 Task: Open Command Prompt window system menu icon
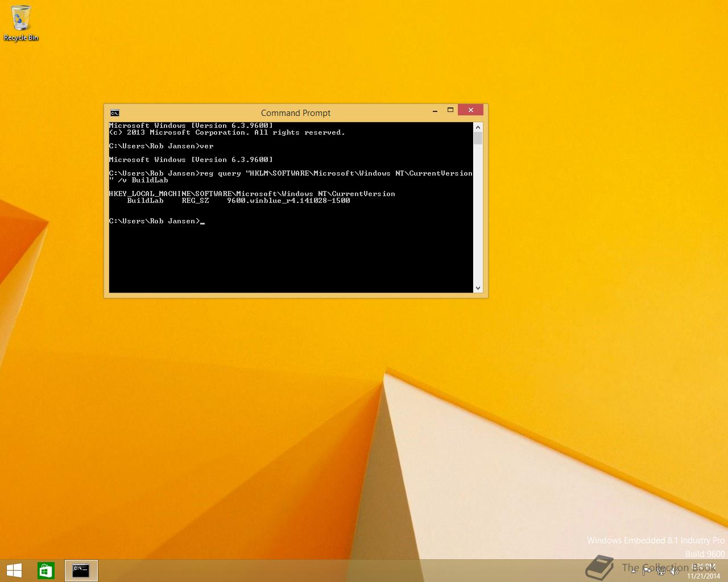coord(115,113)
